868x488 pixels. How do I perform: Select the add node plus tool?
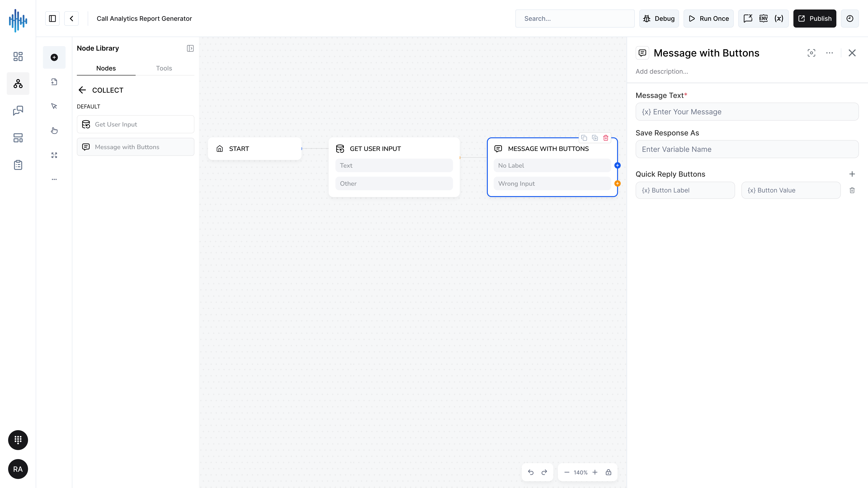(x=54, y=57)
